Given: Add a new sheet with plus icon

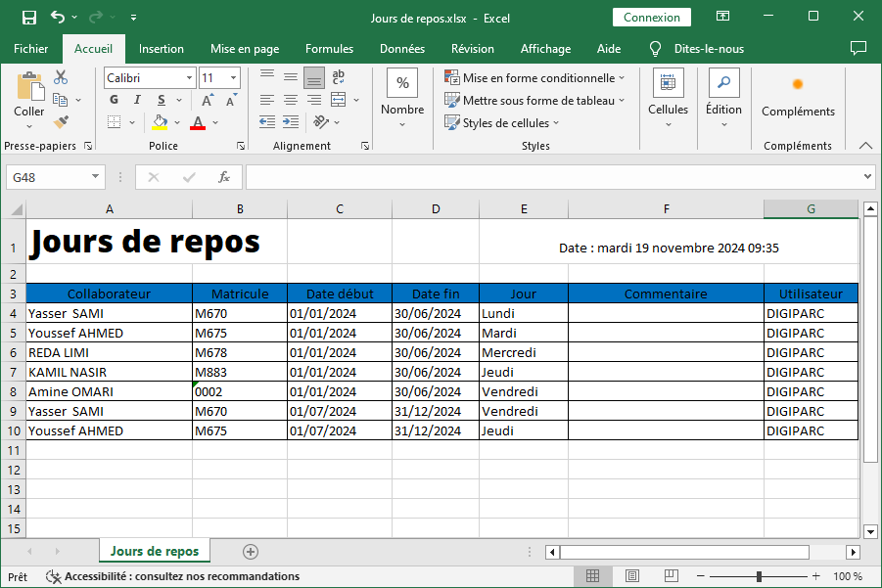Looking at the screenshot, I should [251, 552].
